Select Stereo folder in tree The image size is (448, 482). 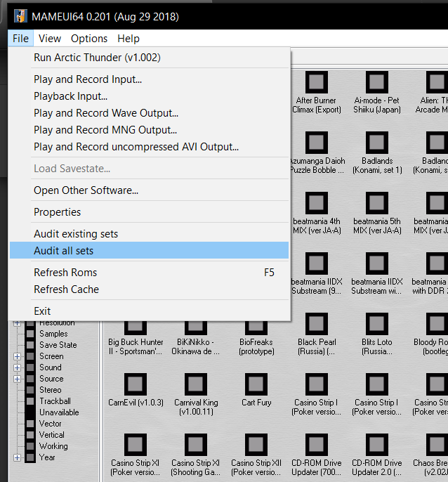pos(51,390)
